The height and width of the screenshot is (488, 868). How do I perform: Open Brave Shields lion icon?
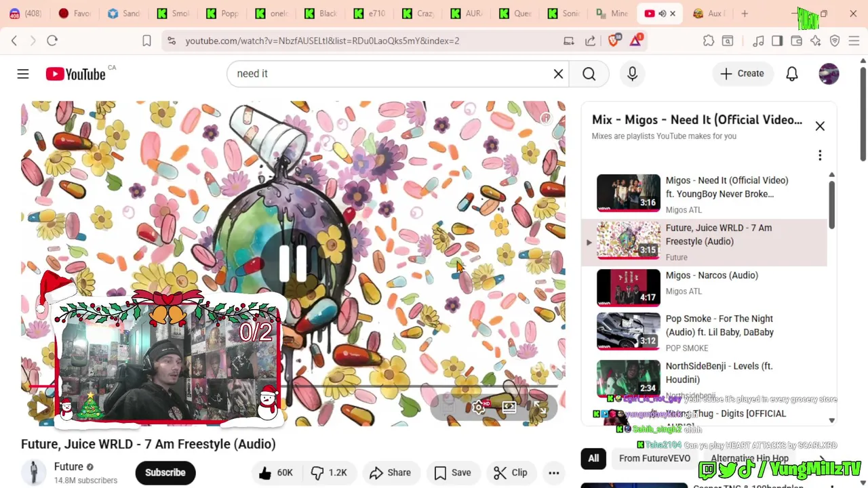613,41
